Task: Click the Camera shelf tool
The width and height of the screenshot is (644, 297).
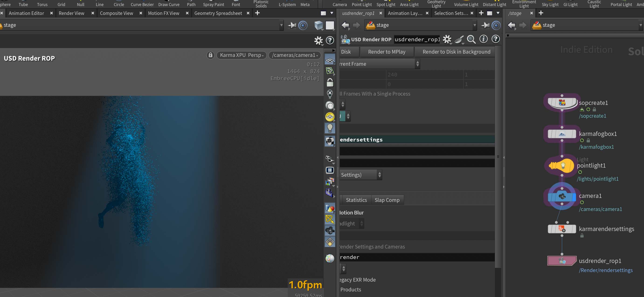Action: point(339,4)
